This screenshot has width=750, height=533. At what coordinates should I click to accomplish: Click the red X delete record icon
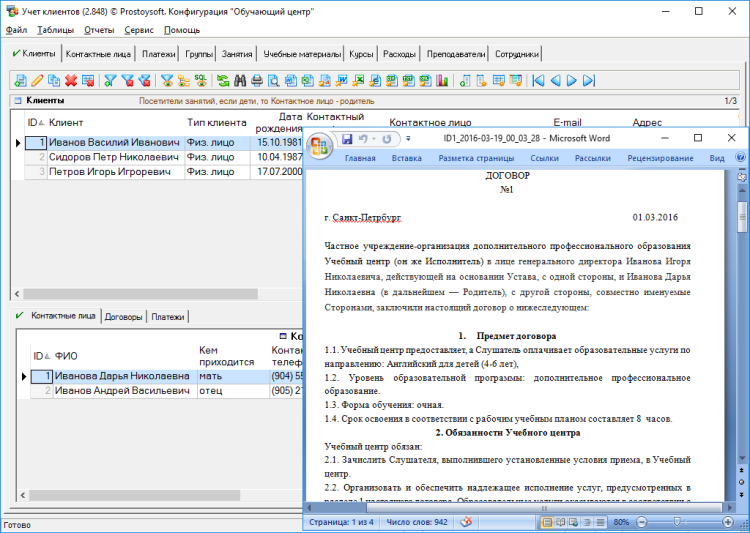71,80
